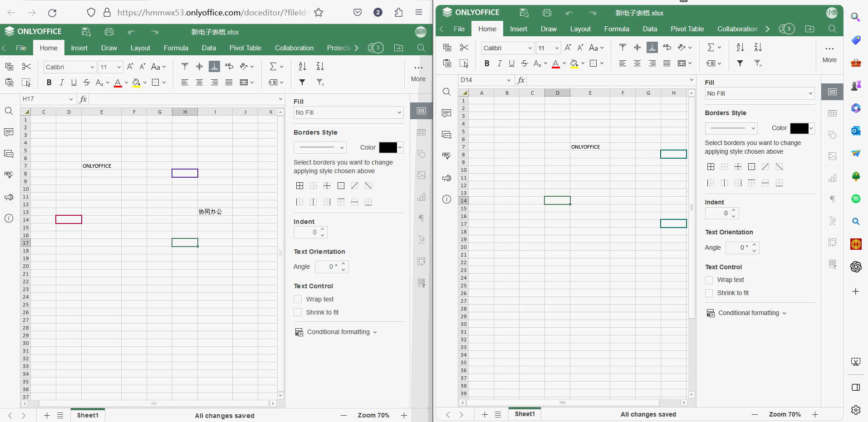Image resolution: width=868 pixels, height=422 pixels.
Task: Open Insert tab in left window
Action: coord(79,48)
